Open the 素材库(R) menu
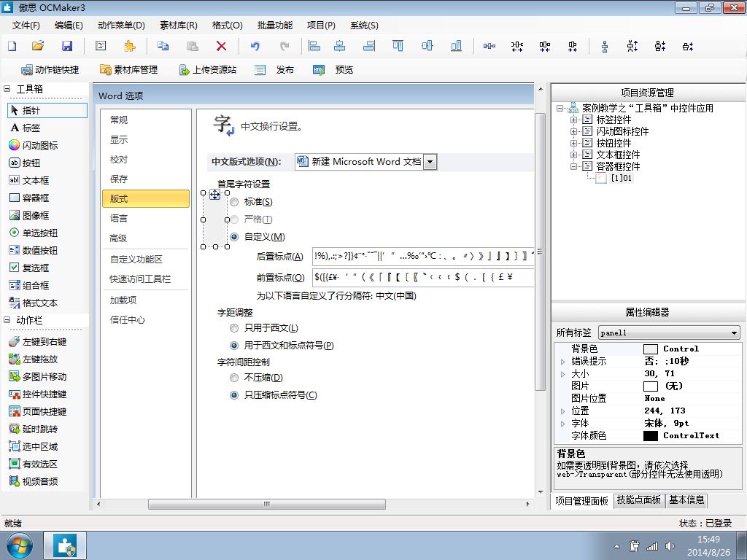This screenshot has width=747, height=560. point(179,26)
